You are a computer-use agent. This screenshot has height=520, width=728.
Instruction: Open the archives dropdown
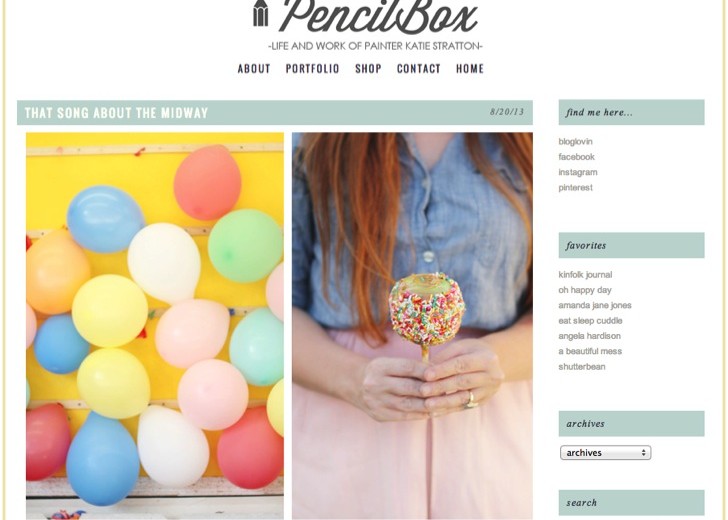(x=605, y=453)
